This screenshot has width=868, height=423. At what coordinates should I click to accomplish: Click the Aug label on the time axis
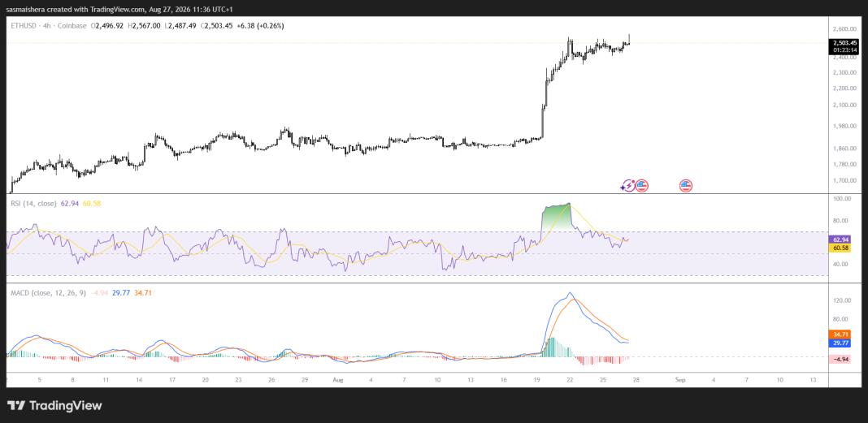click(x=338, y=381)
